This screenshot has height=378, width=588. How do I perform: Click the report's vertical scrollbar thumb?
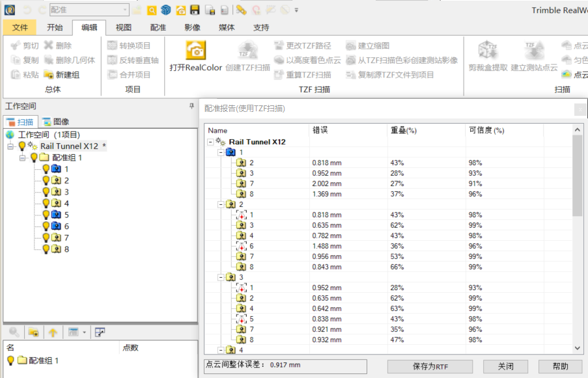(577, 176)
